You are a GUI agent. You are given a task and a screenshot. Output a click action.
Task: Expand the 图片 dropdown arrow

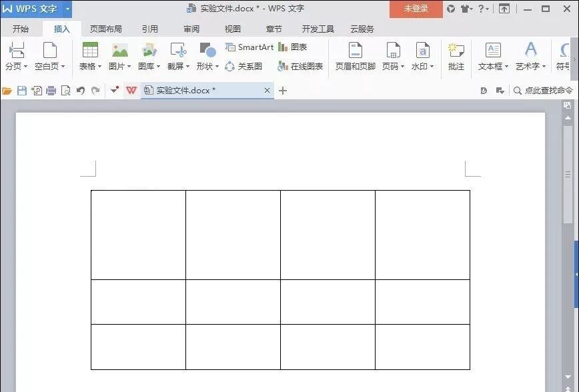pyautogui.click(x=129, y=67)
